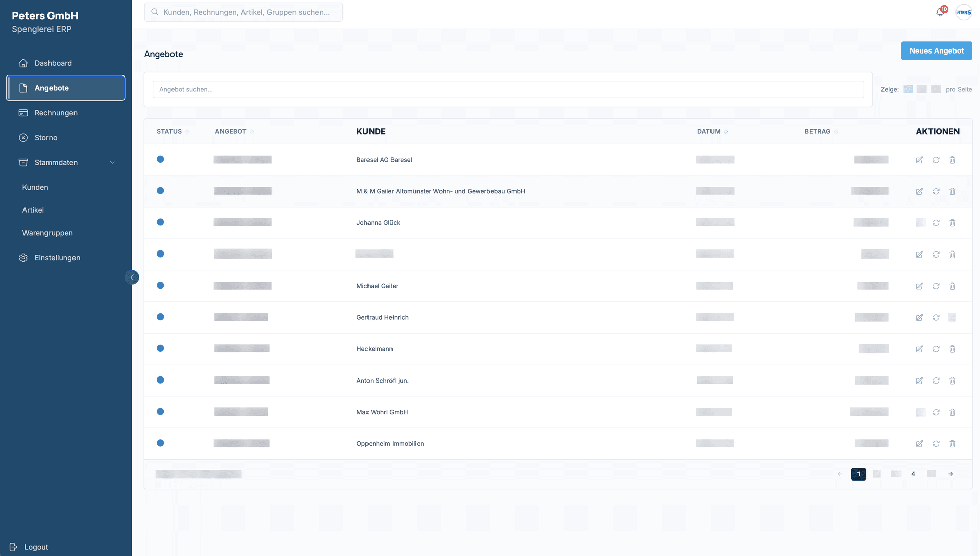Edit the Gertraud Heinrich offer

coord(919,318)
